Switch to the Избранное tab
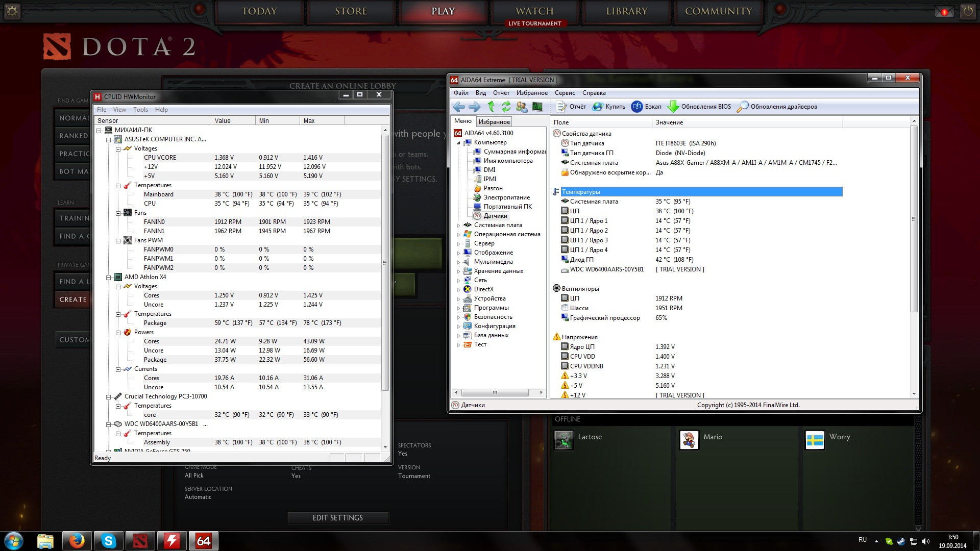Image resolution: width=980 pixels, height=551 pixels. (x=494, y=122)
